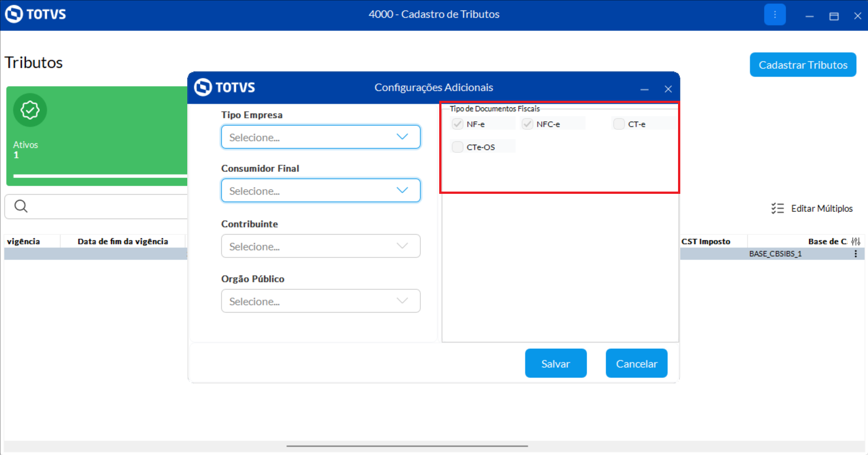Click the Ativos verified badge icon
The image size is (868, 455).
30,110
